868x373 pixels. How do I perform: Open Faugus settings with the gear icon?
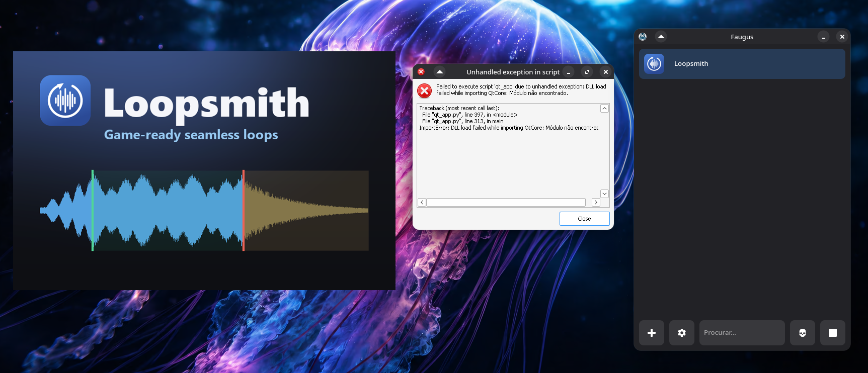click(682, 333)
